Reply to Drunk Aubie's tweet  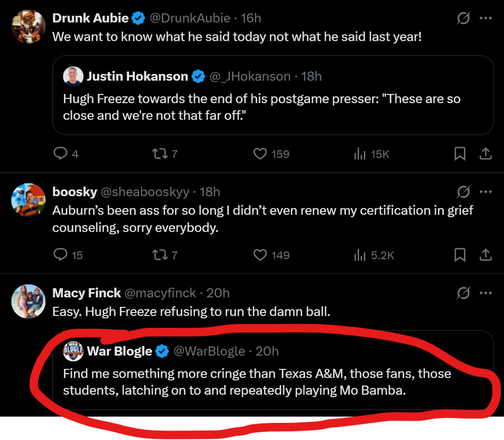click(60, 154)
